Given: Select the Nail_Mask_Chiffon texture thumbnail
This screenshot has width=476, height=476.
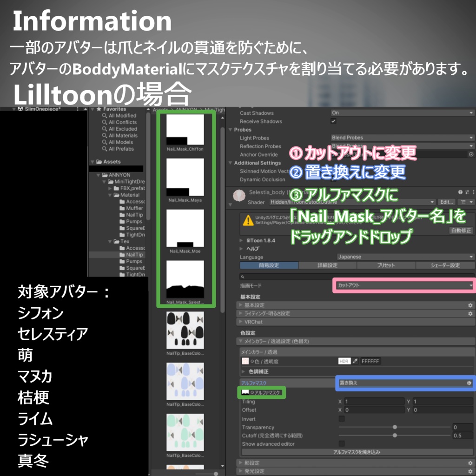Looking at the screenshot, I should pos(185,130).
